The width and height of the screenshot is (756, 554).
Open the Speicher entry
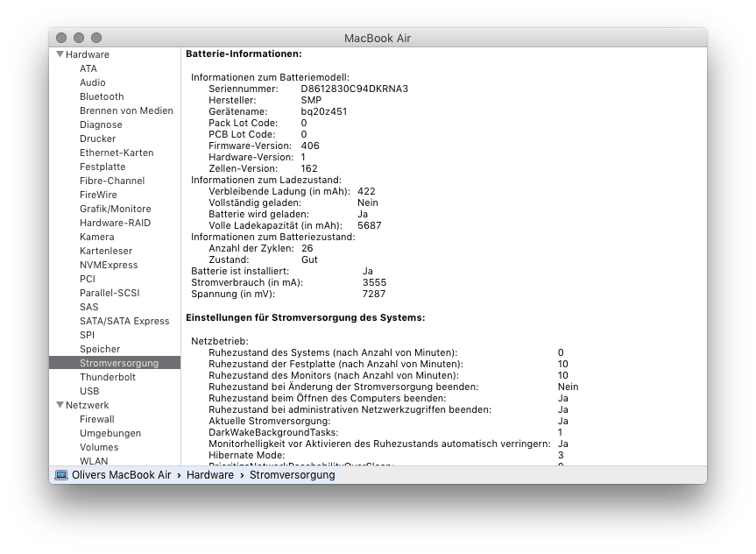[x=100, y=348]
